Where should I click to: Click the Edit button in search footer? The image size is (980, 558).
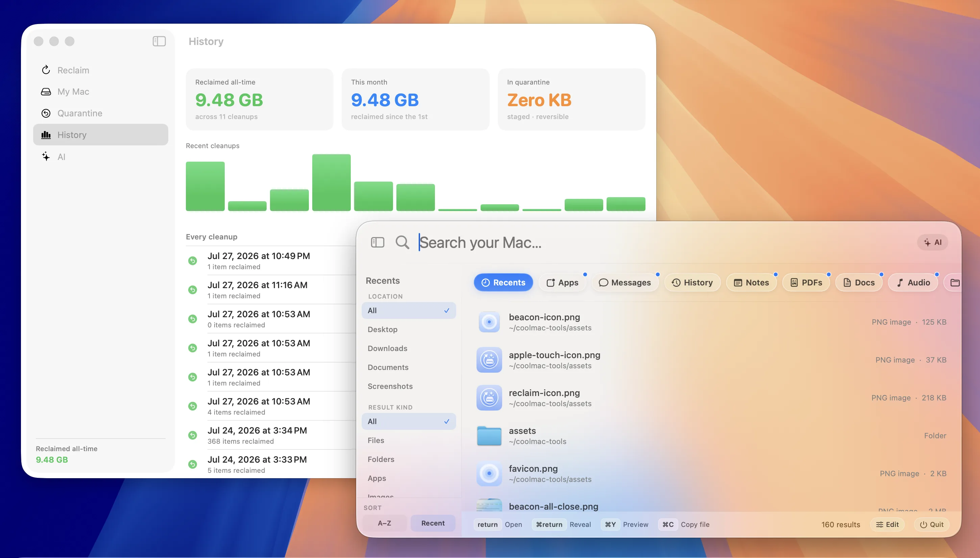coord(887,524)
